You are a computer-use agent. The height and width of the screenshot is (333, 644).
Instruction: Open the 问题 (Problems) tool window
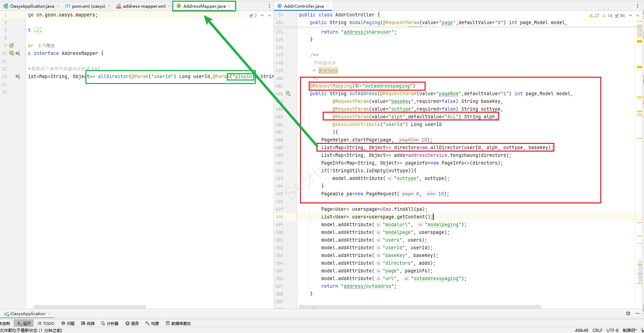68,323
